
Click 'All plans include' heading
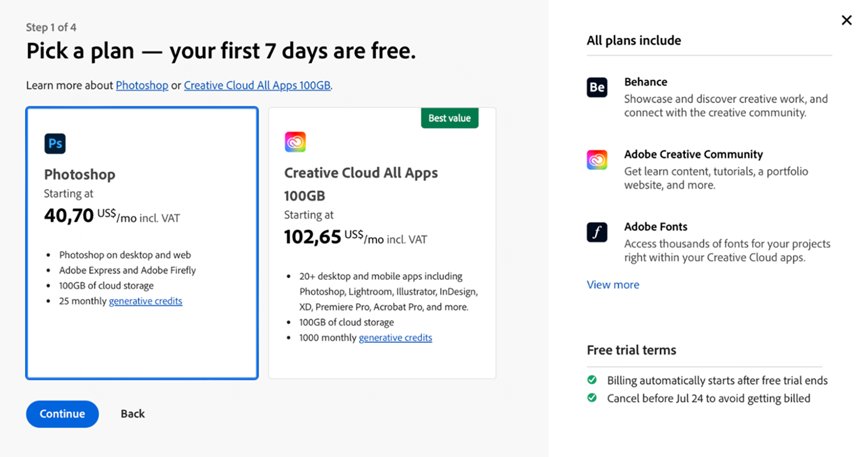click(x=634, y=41)
